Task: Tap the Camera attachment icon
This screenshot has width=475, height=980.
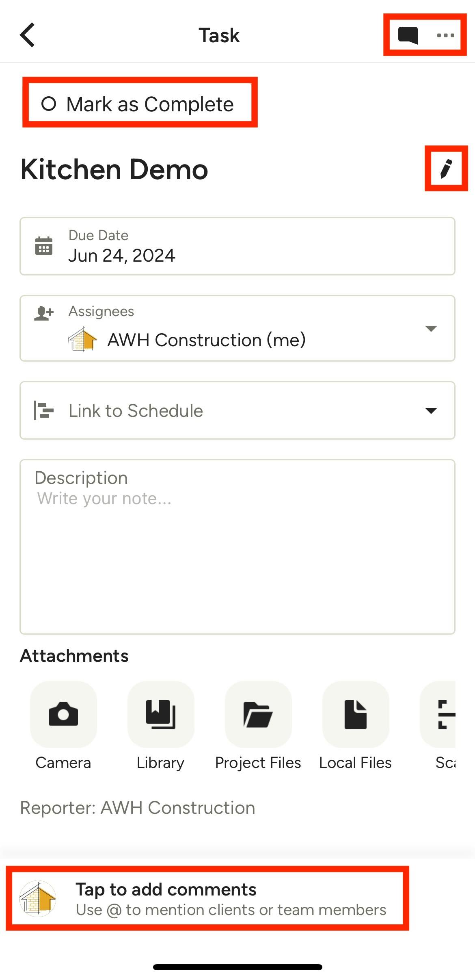Action: pos(63,714)
